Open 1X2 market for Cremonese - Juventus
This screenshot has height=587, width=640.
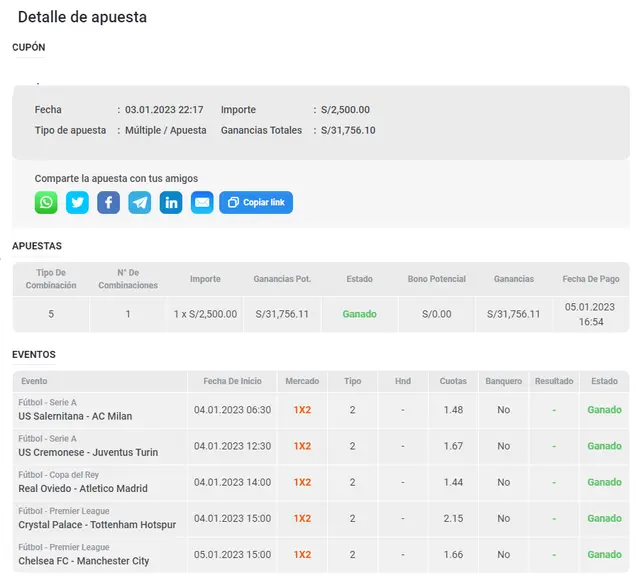302,446
